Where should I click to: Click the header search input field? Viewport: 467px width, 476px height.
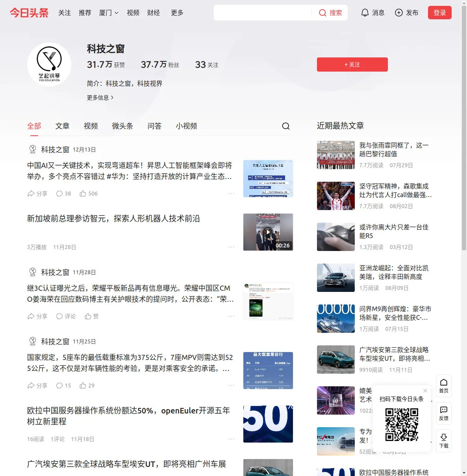click(x=263, y=13)
